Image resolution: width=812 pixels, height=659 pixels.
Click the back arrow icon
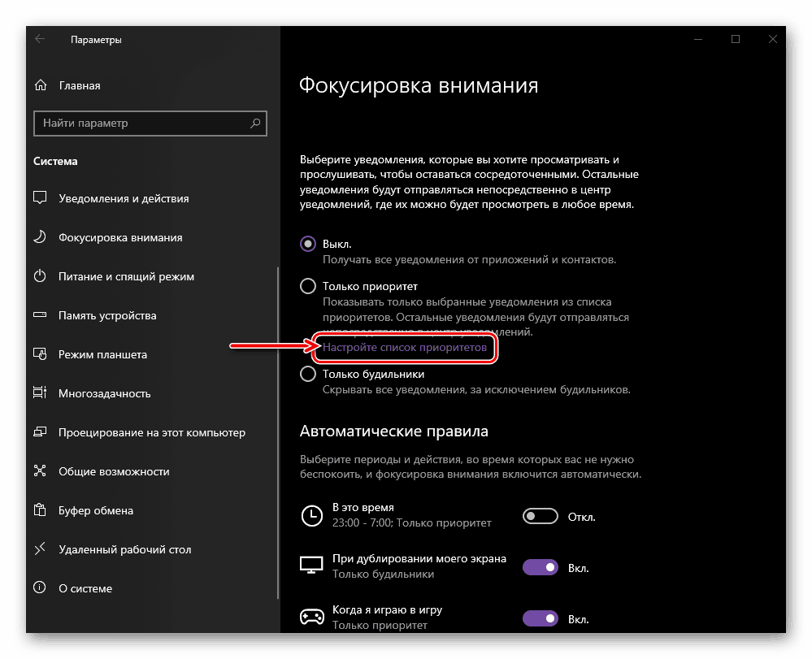[x=40, y=39]
